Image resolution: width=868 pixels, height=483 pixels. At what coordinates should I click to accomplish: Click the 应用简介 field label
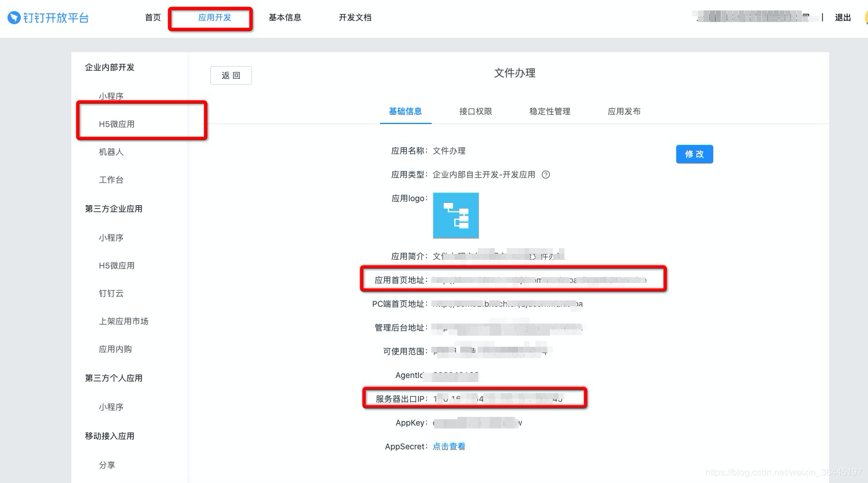point(409,256)
